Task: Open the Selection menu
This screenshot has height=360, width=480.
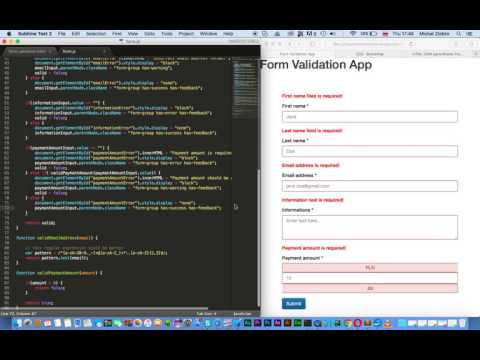Action: (96, 34)
